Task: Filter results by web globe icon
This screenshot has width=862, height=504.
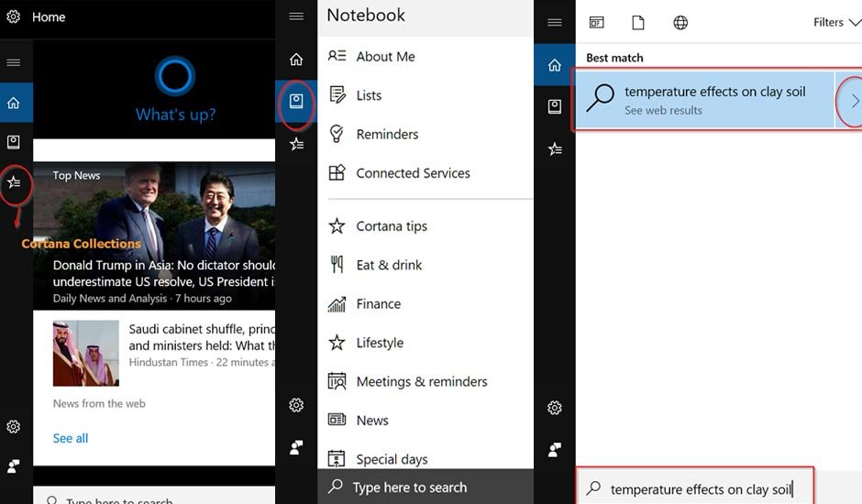Action: tap(680, 23)
